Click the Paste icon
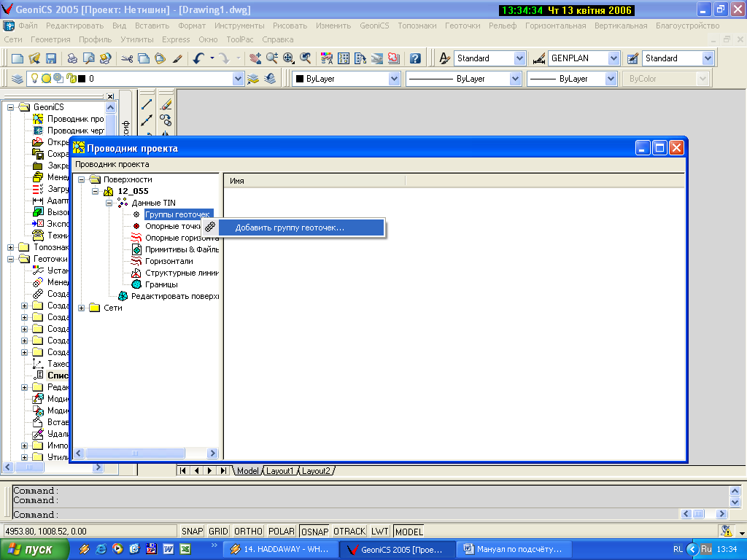Viewport: 747px width, 560px height. tap(160, 58)
